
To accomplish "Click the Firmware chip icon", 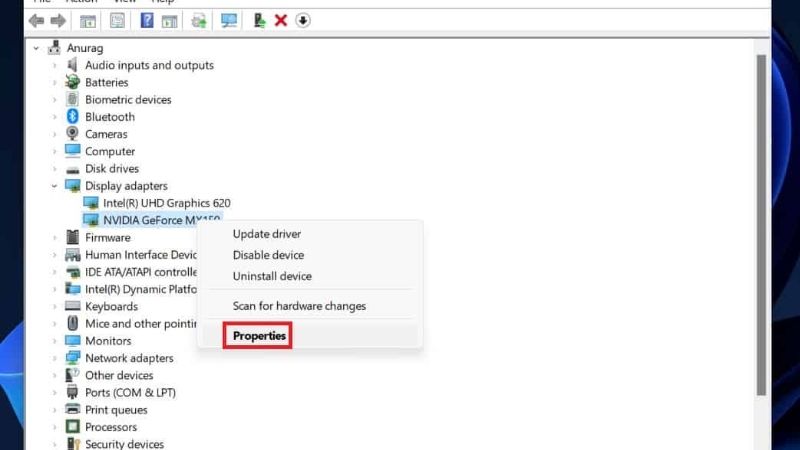I will (72, 237).
